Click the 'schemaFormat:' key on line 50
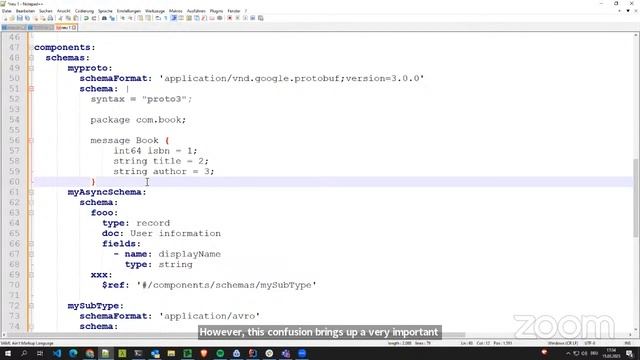The width and height of the screenshot is (640, 360). pos(116,78)
